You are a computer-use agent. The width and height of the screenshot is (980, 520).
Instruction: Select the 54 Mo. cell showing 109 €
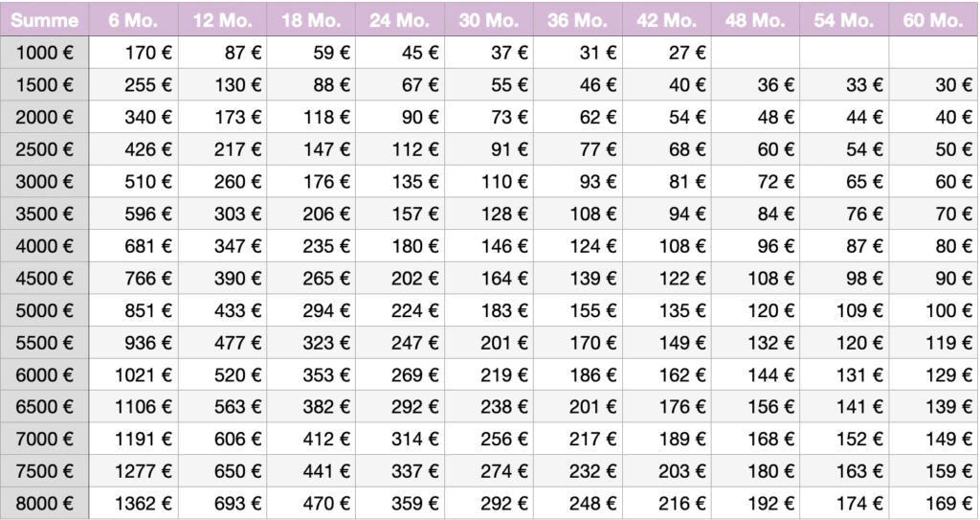pos(844,310)
